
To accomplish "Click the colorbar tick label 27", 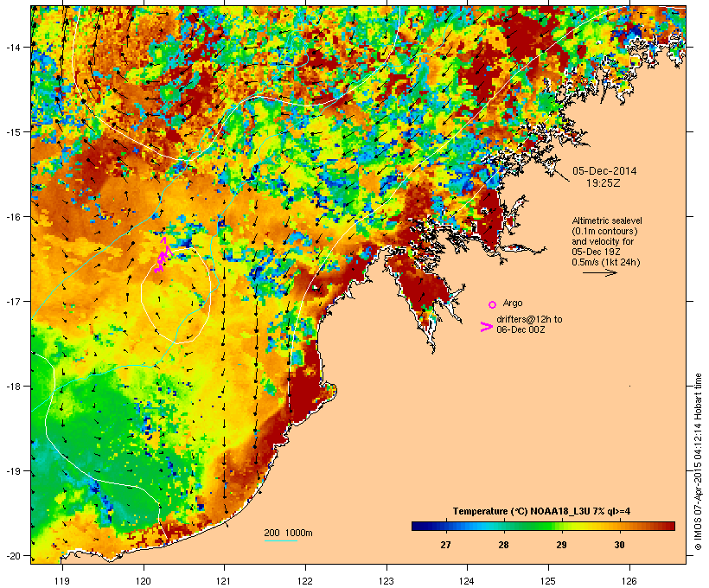I will (445, 545).
